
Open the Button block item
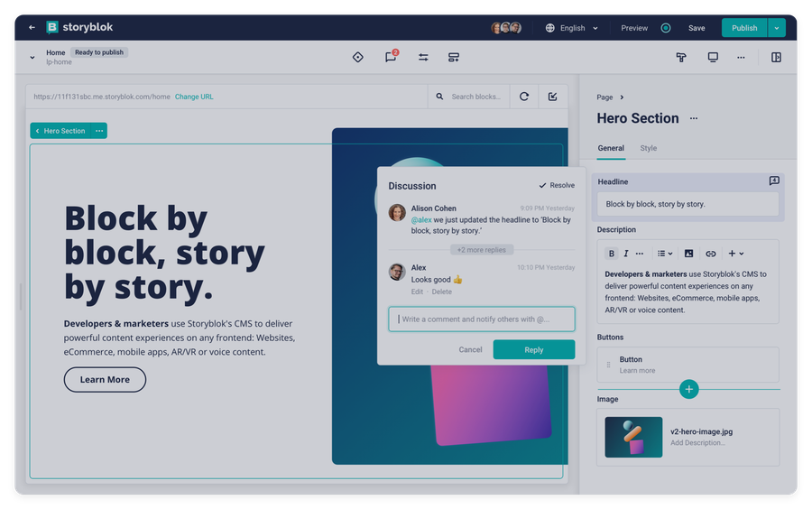click(687, 365)
